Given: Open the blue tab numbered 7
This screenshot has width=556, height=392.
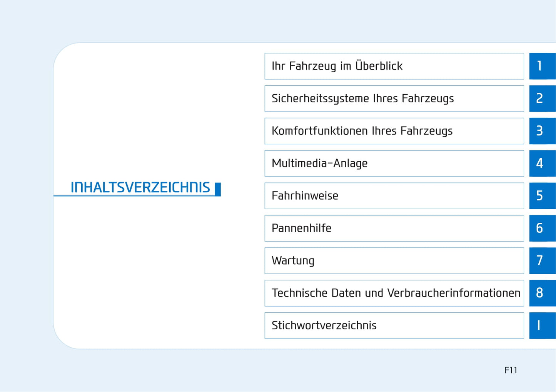Looking at the screenshot, I should [x=542, y=261].
